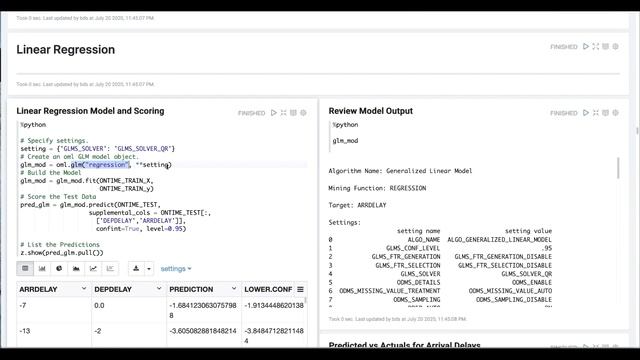The image size is (640, 360).
Task: Run the Linear Regression title paragraph
Action: coord(586,47)
